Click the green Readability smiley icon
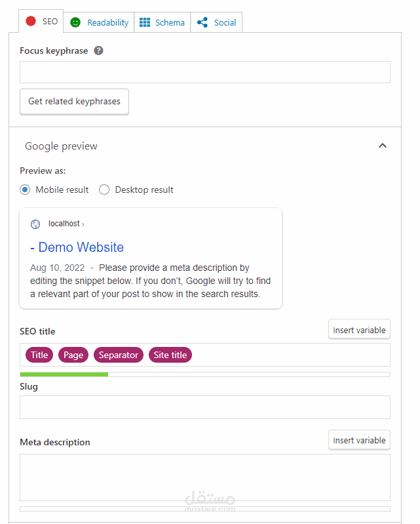 tap(75, 22)
